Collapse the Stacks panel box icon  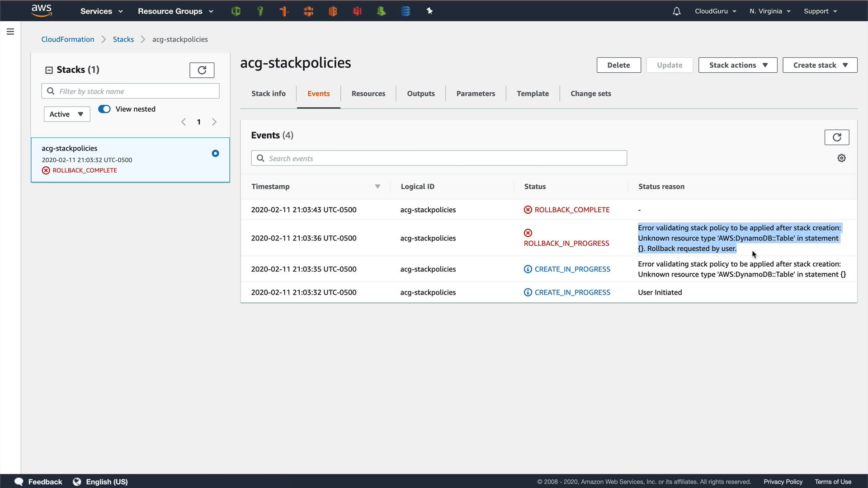49,70
